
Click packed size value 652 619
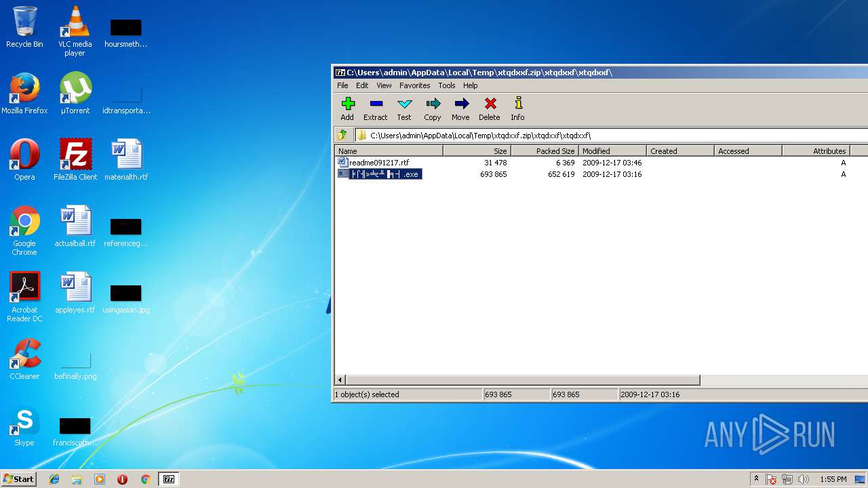tap(561, 174)
